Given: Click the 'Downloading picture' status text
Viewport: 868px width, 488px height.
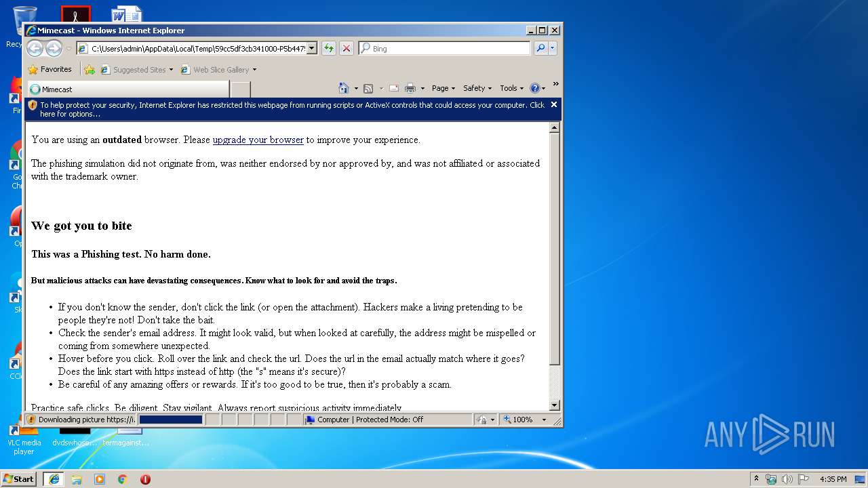Looking at the screenshot, I should pos(87,420).
